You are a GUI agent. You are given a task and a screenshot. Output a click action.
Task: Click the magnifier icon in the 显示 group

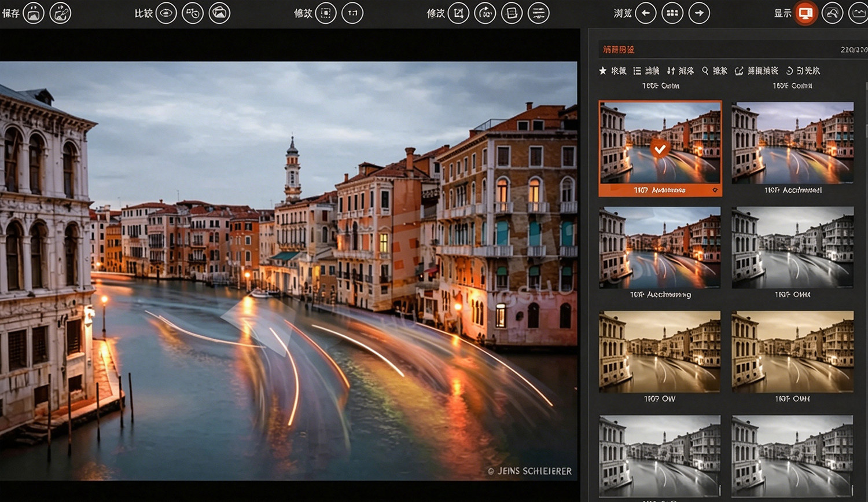(x=832, y=13)
